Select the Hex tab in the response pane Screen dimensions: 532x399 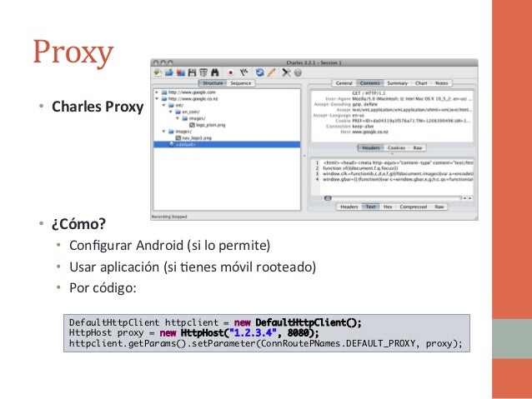click(388, 207)
